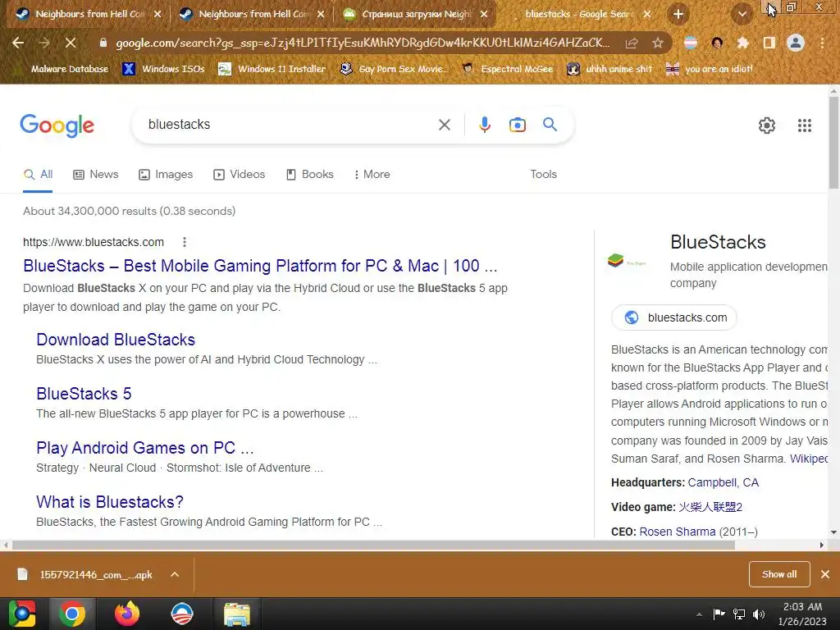The image size is (840, 630).
Task: Close the Страница загрузки tab
Action: (484, 15)
